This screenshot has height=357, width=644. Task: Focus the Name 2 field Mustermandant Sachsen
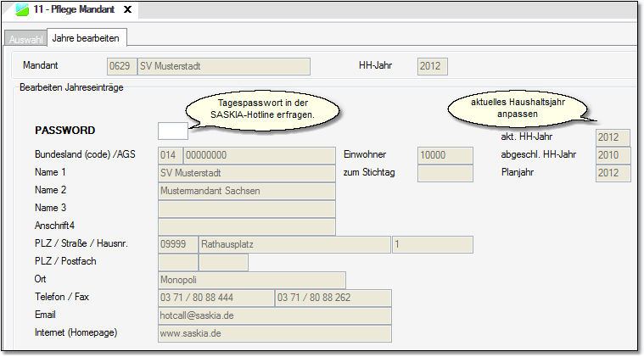[x=246, y=191]
